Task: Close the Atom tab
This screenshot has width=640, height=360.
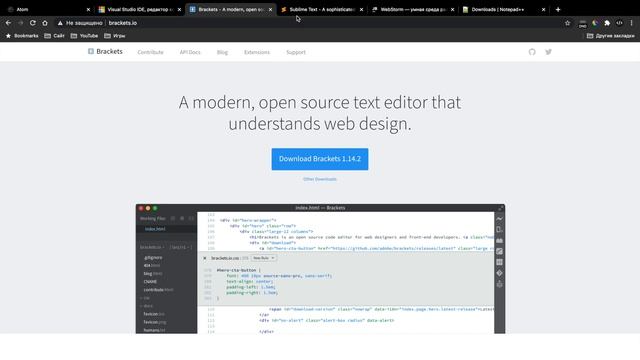Action: tap(88, 9)
